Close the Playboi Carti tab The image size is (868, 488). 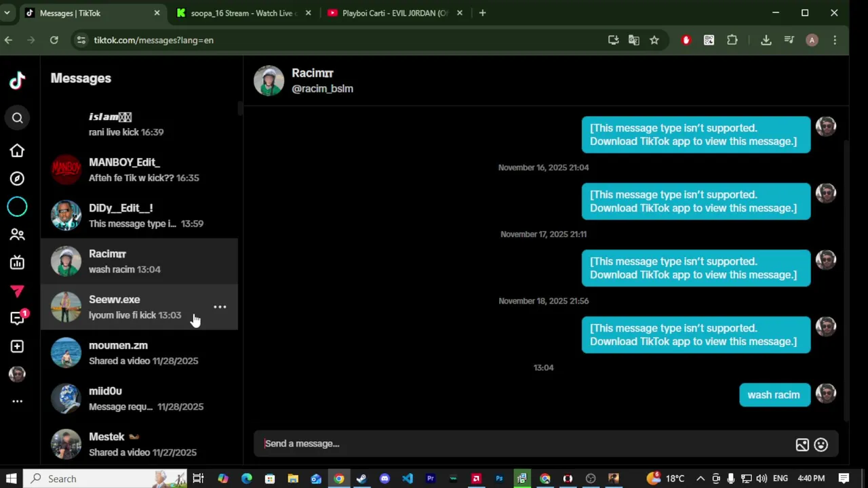(459, 13)
